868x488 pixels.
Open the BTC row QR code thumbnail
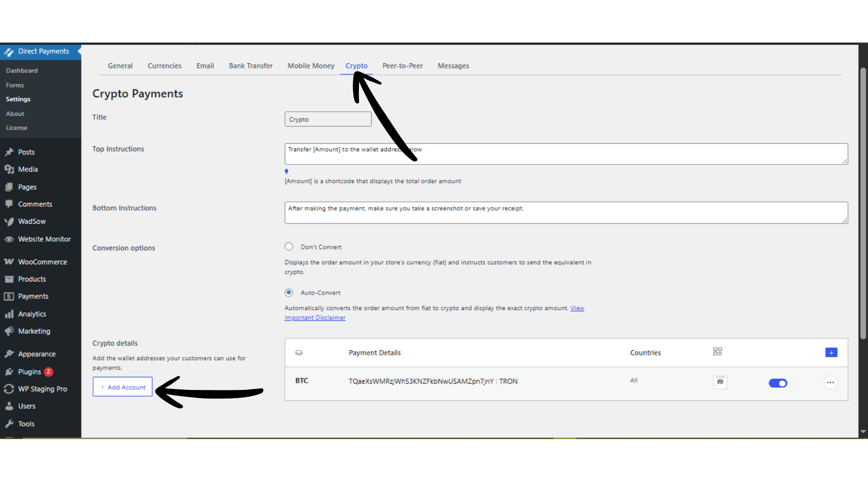(x=720, y=382)
